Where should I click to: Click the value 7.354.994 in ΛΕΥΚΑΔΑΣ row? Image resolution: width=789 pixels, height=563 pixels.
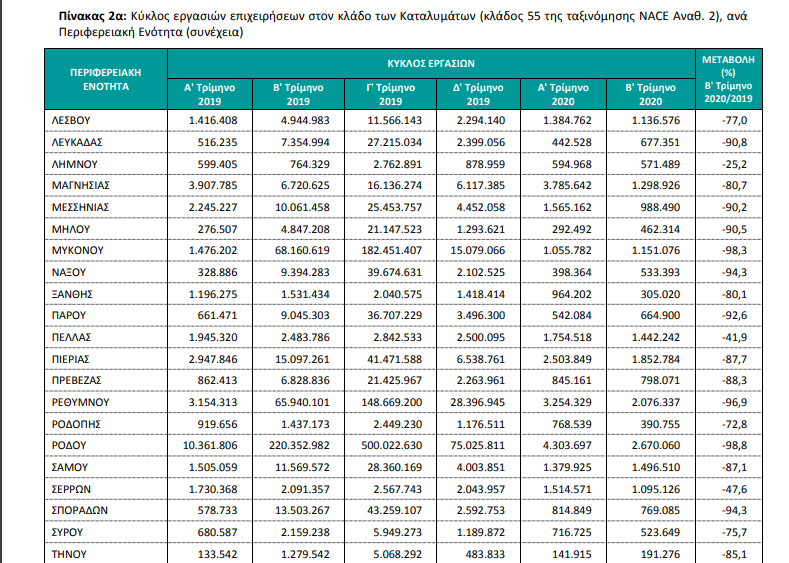tap(305, 142)
